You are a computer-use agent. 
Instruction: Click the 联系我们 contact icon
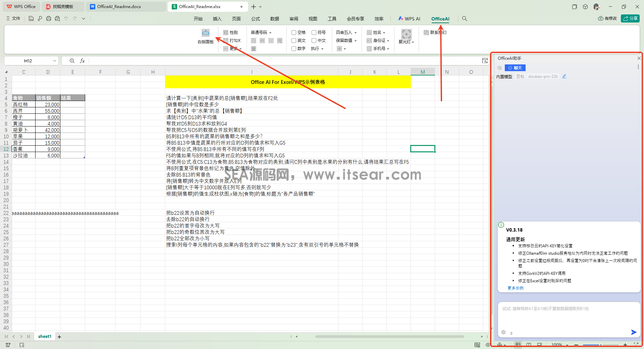426,33
